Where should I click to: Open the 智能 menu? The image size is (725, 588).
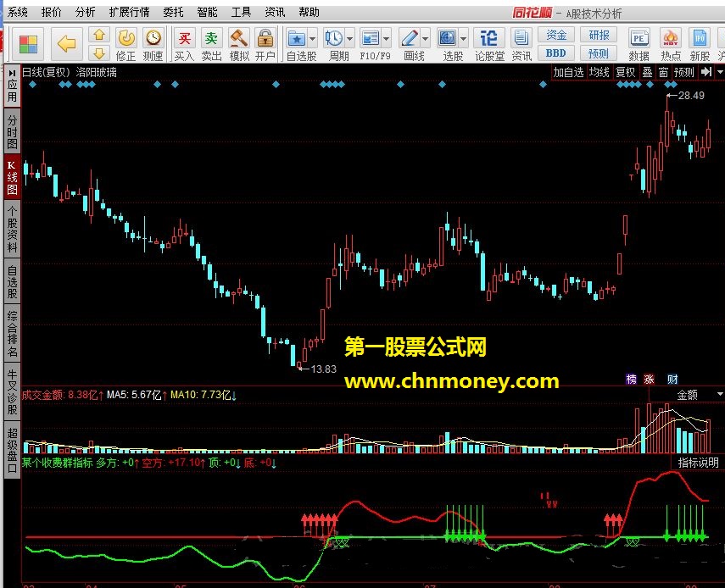207,12
